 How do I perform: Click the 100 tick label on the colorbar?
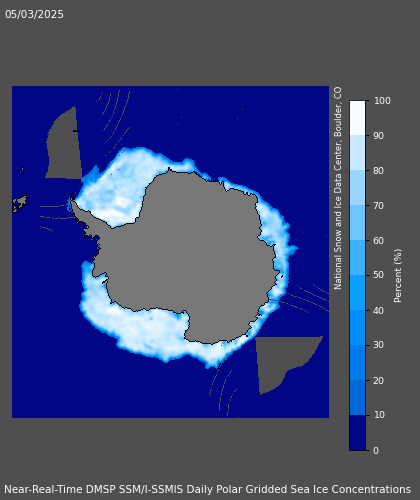382,101
